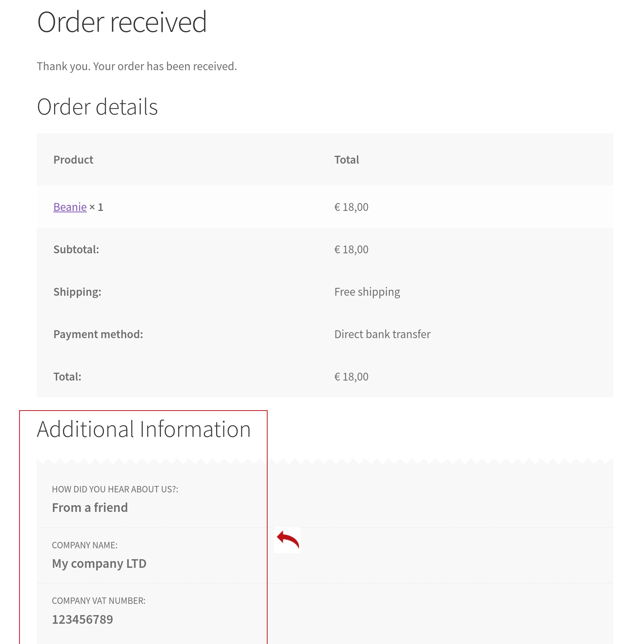Click the Shipping row label
Screen dimensions: 644x644
(77, 292)
